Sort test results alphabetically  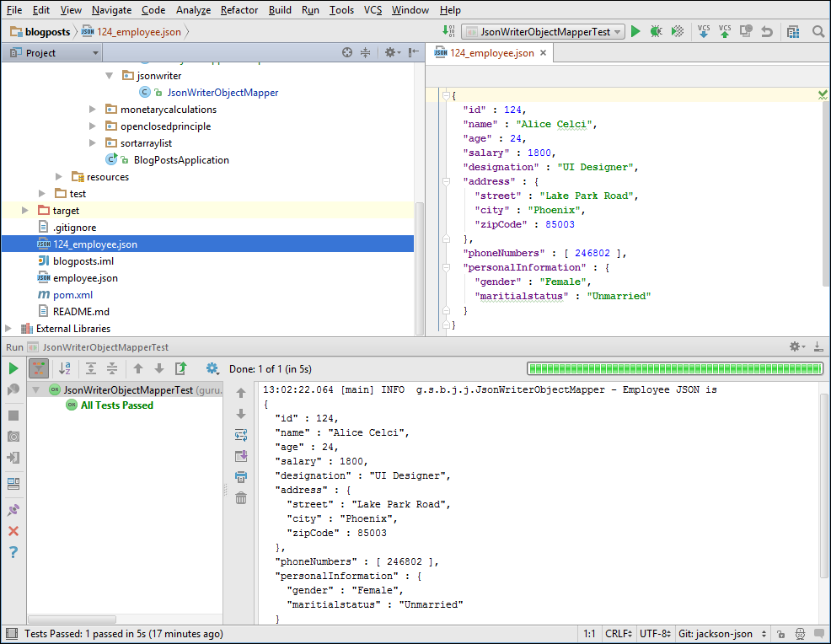pyautogui.click(x=66, y=368)
